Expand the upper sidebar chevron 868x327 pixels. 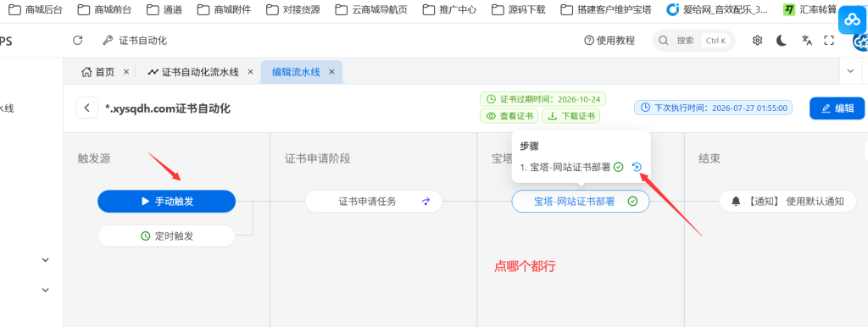[46, 259]
